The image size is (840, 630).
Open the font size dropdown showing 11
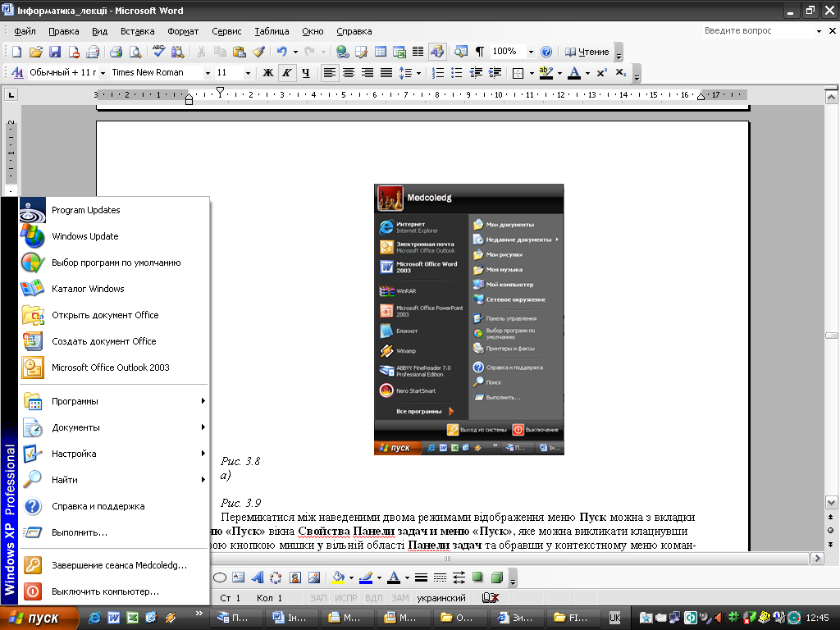[x=248, y=73]
